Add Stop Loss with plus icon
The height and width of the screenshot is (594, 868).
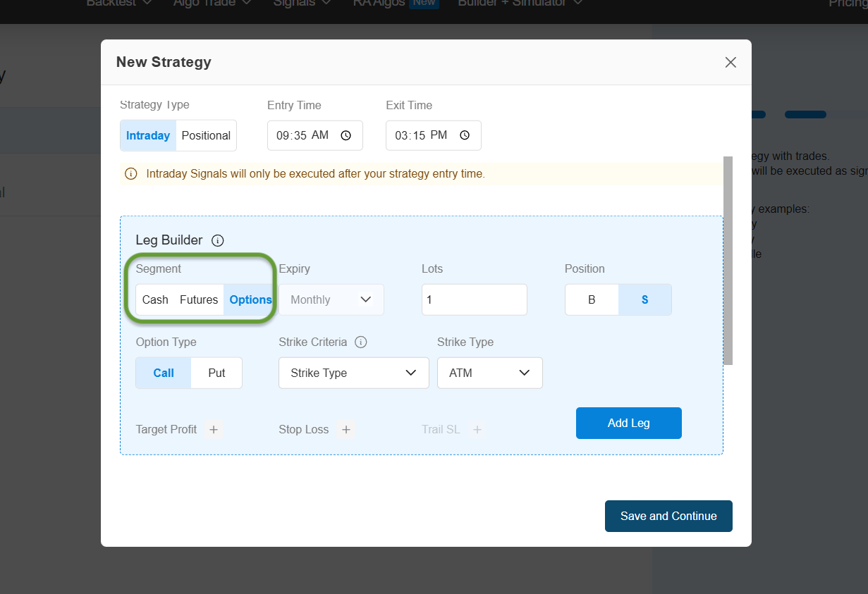(x=346, y=429)
